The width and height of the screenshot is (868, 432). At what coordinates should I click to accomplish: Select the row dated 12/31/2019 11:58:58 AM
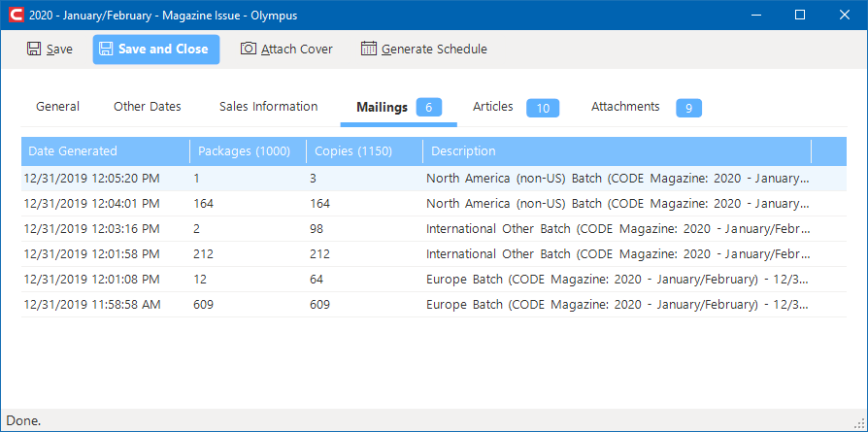click(433, 305)
